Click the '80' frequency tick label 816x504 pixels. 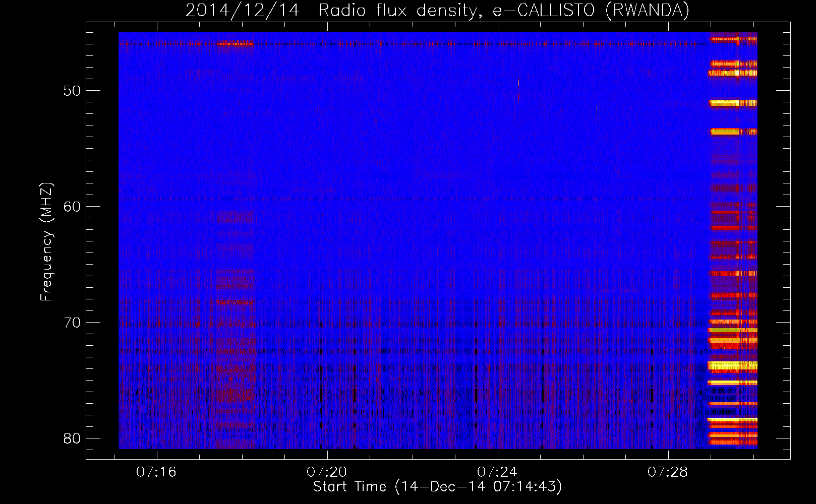[72, 438]
